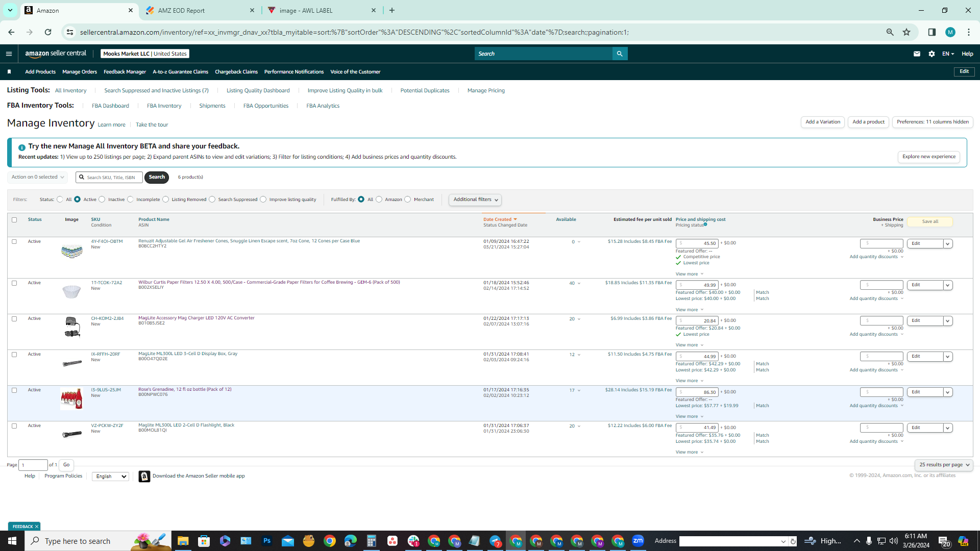The height and width of the screenshot is (551, 980).
Task: Open Zoom from the taskbar
Action: point(638,541)
